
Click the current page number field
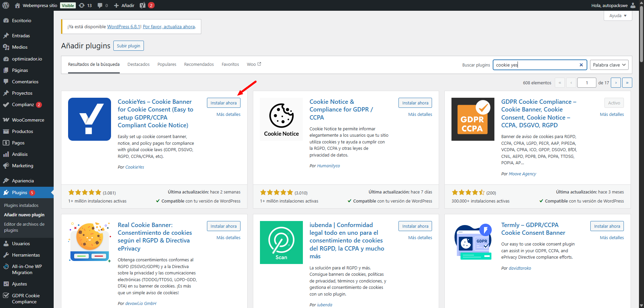[587, 83]
